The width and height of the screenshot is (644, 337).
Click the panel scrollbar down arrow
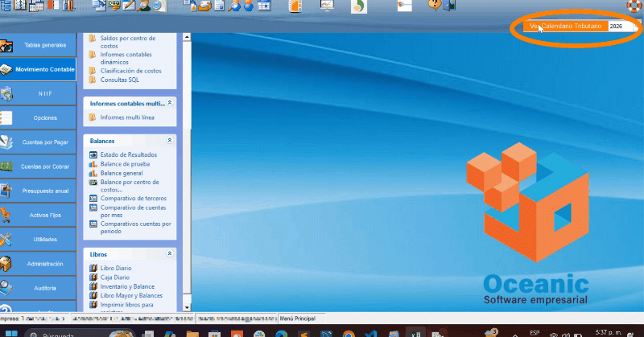187,307
